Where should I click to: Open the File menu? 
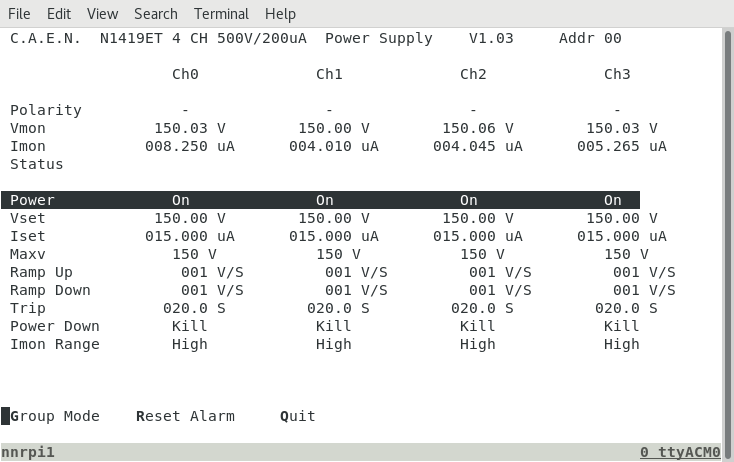click(x=19, y=14)
